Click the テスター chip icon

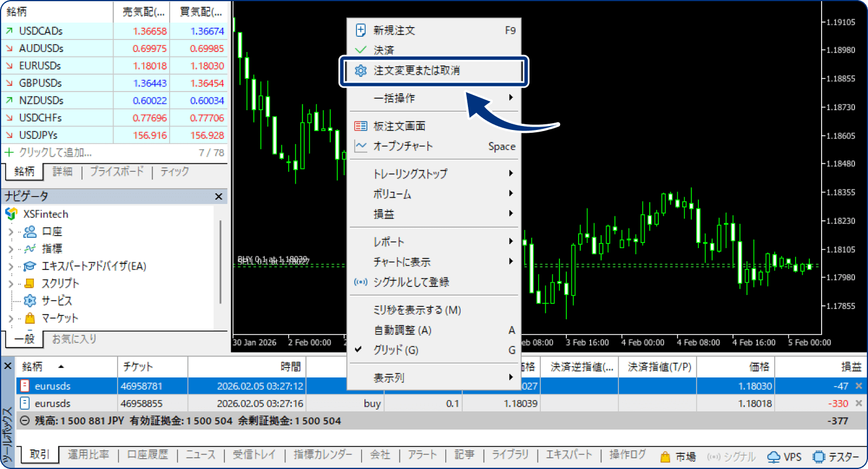pos(819,457)
